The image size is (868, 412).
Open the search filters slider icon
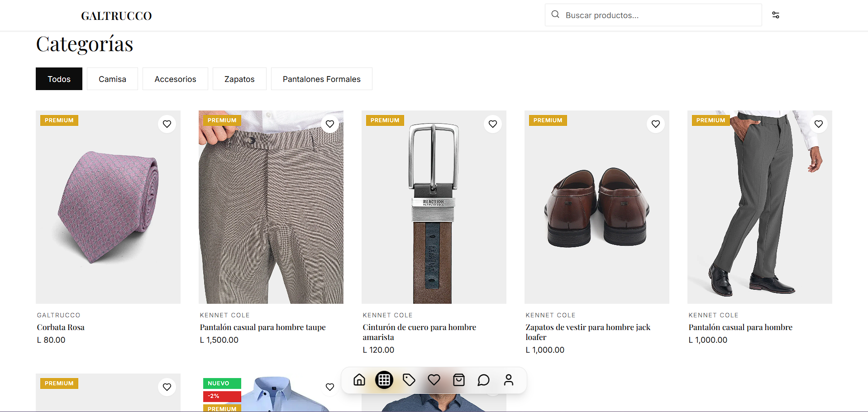click(x=776, y=15)
